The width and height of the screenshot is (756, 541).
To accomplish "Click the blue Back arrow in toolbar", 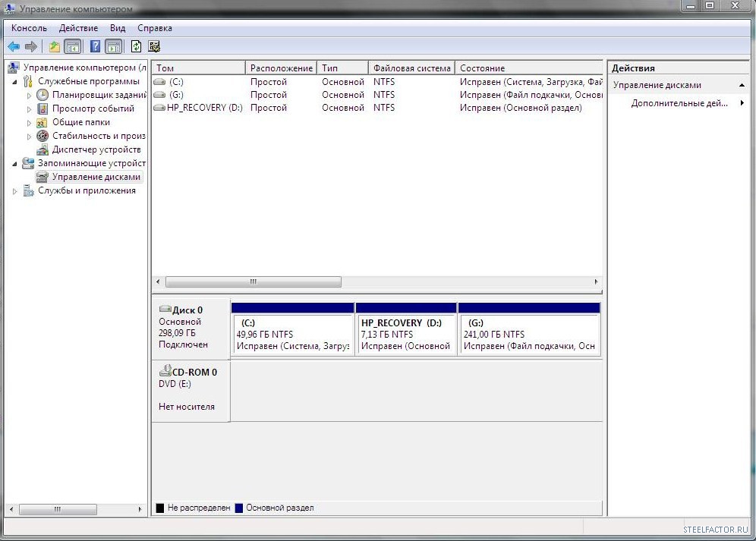I will click(x=14, y=46).
